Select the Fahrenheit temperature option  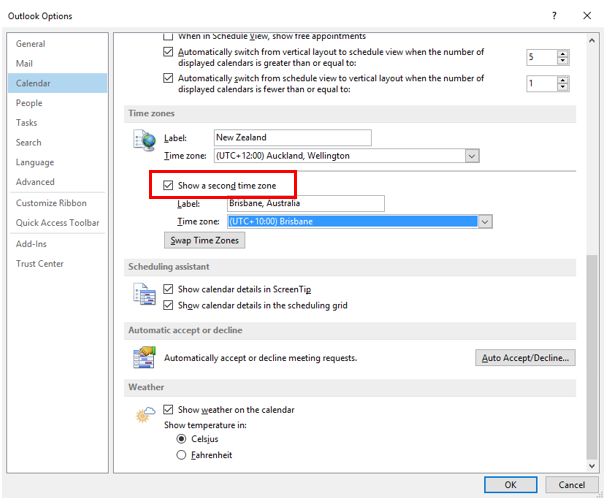click(x=181, y=455)
